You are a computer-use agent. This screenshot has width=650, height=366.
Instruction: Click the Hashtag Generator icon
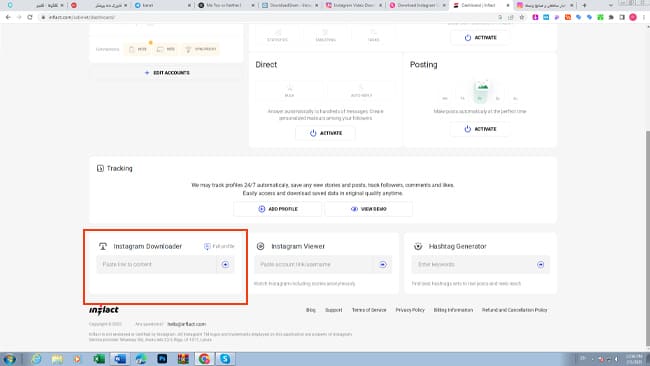418,246
